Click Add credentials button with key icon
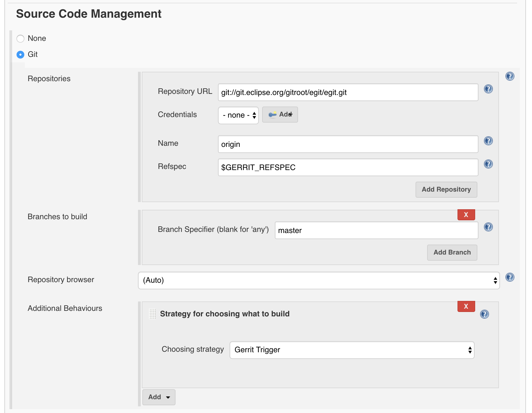Viewport: 532px width, 413px height. 280,115
